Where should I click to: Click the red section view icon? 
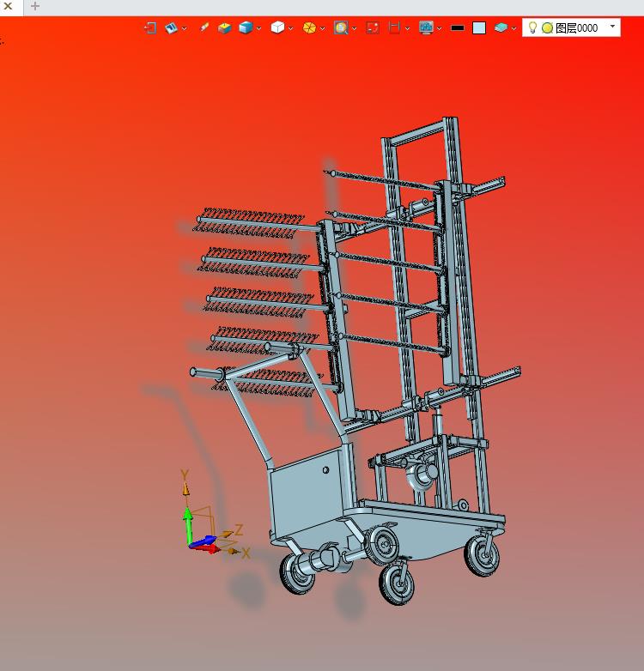pos(394,27)
